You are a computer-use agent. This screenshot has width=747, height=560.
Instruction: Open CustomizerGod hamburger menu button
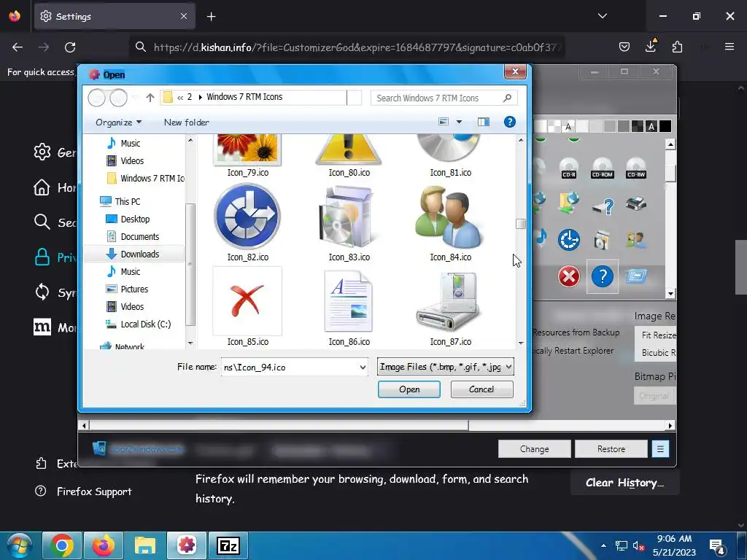click(660, 449)
